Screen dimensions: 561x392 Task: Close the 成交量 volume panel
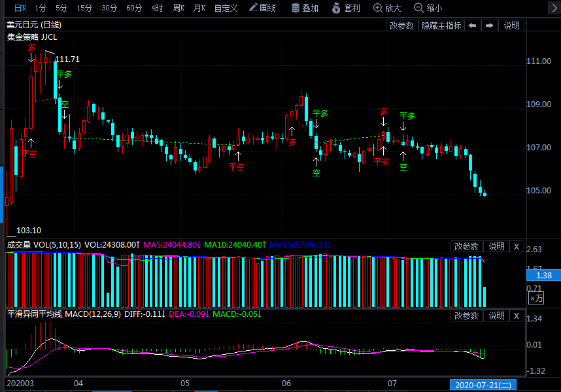516,246
